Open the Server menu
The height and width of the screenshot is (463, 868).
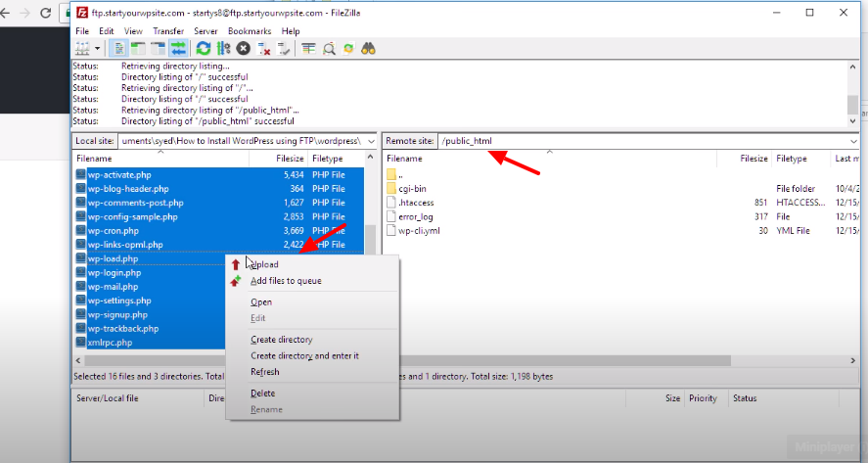tap(206, 31)
